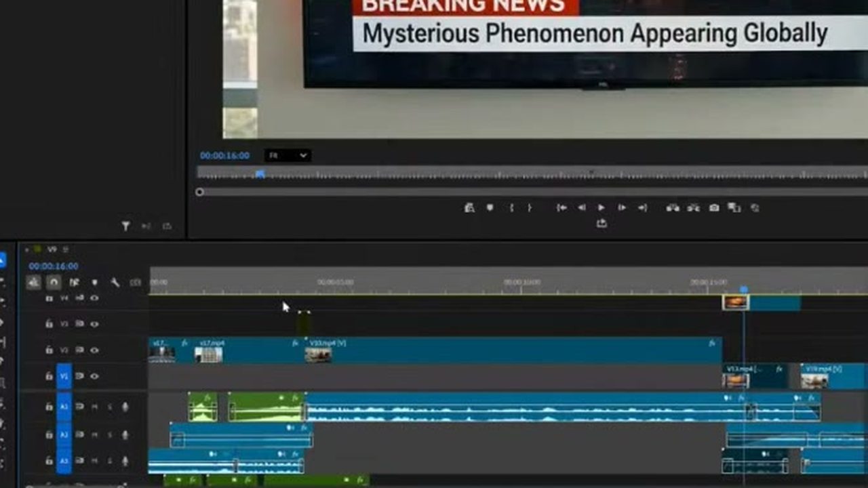Toggle V1 track targeting

click(x=64, y=376)
